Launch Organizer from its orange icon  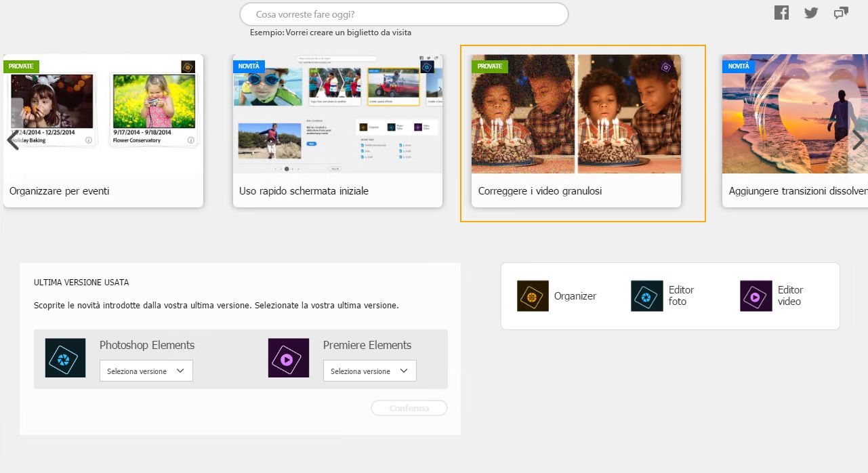[x=533, y=296]
